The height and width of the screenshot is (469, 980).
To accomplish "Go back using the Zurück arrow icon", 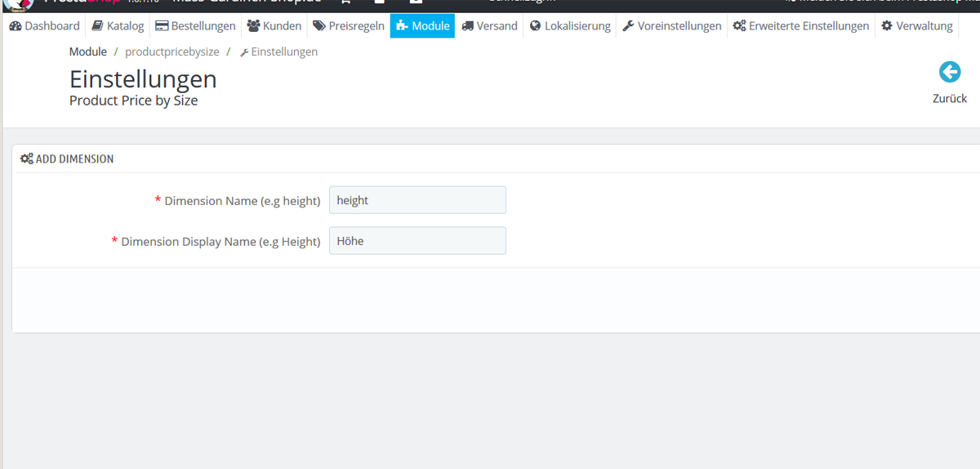I will (949, 73).
